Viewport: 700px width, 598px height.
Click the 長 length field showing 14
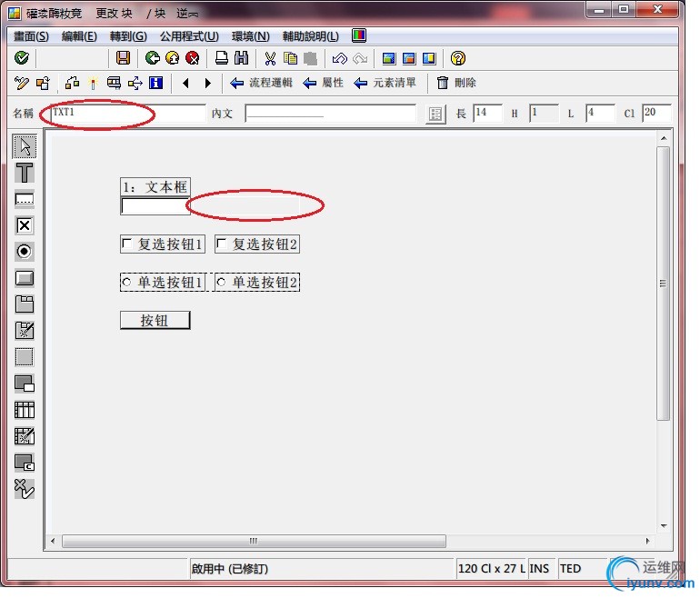point(487,113)
